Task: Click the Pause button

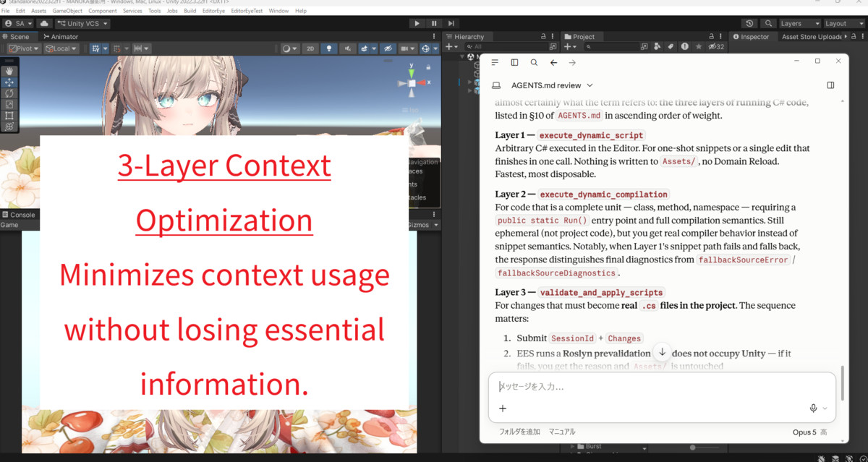Action: [x=434, y=24]
